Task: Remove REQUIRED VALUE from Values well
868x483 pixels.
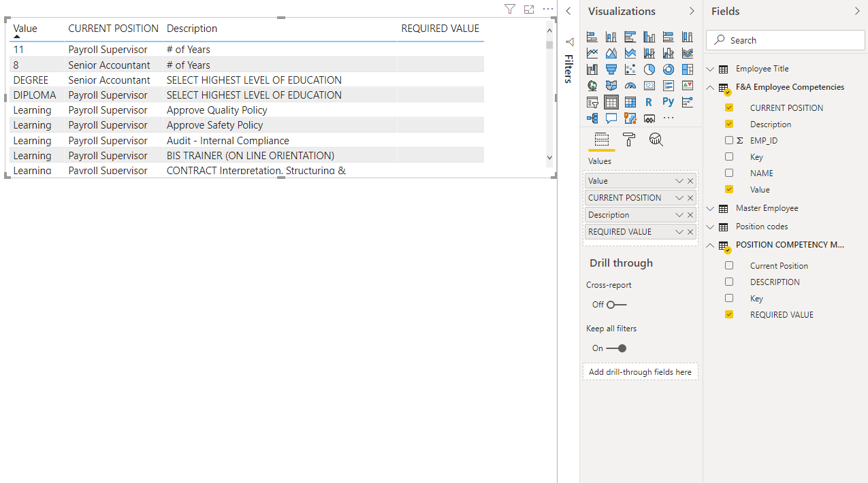Action: point(690,232)
